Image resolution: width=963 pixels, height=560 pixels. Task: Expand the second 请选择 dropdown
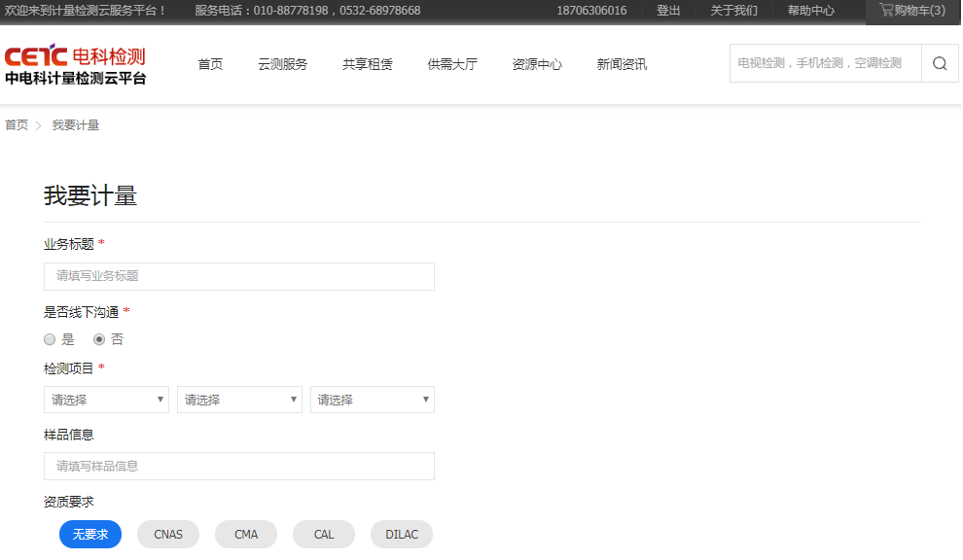[239, 400]
